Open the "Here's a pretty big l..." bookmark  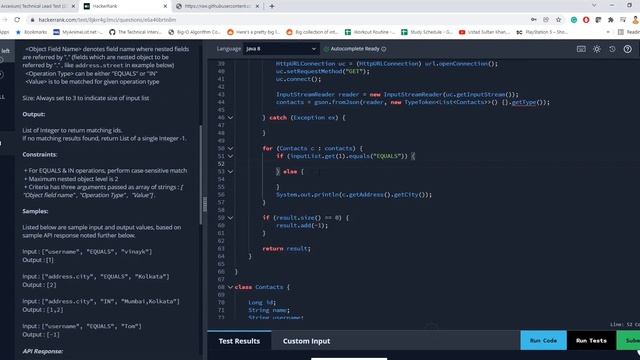coord(253,32)
